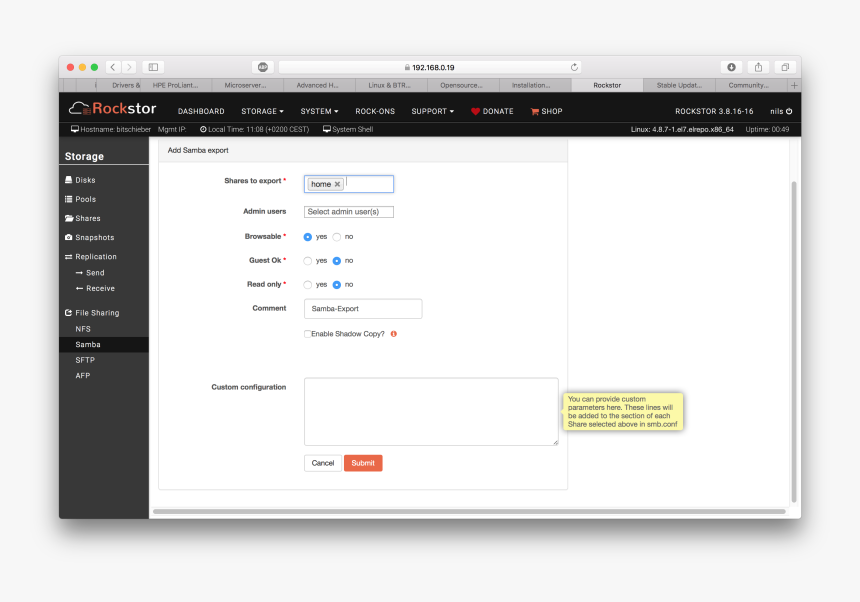Reload the page
Screen dimensions: 860x602
(574, 67)
